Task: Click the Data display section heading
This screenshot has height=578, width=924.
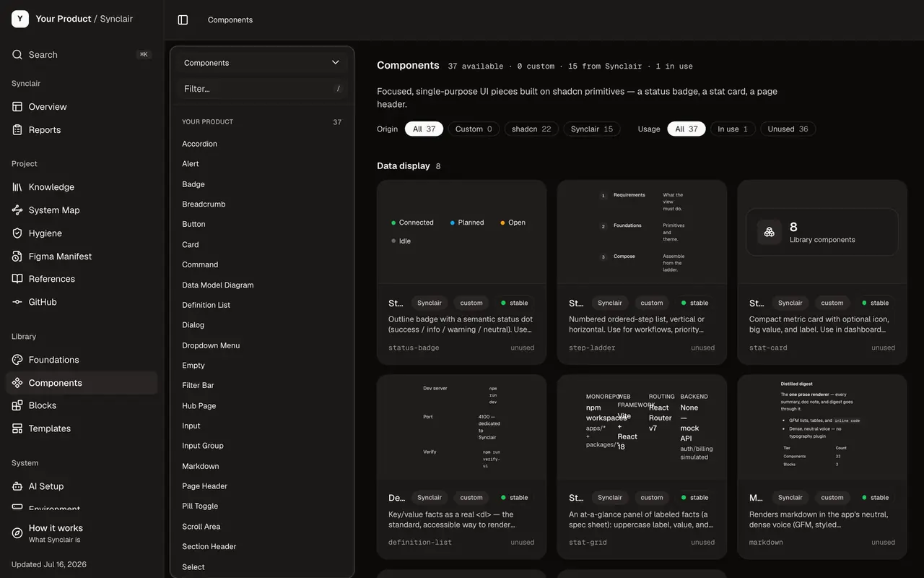Action: point(404,166)
